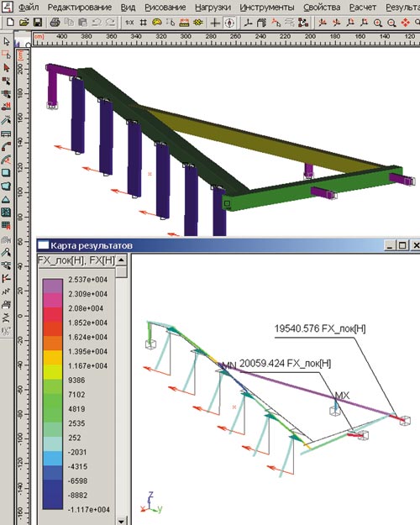This screenshot has height=525, width=420.
Task: Maximize the Карта результатов window
Action: pos(402,245)
